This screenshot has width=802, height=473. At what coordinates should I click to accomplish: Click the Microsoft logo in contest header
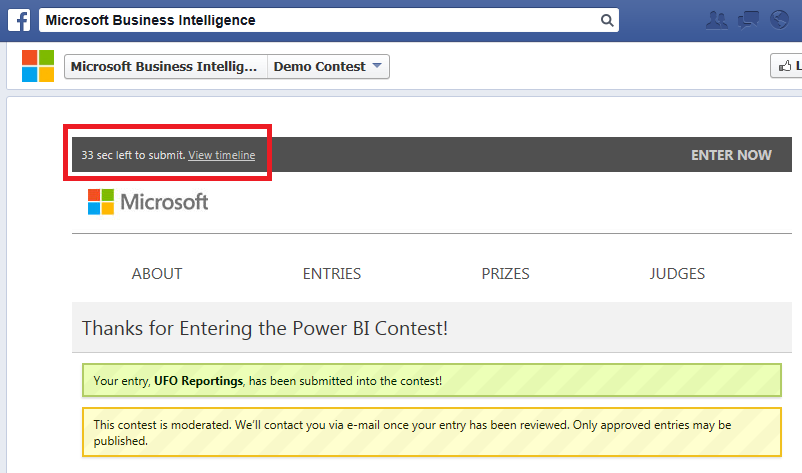pos(148,202)
